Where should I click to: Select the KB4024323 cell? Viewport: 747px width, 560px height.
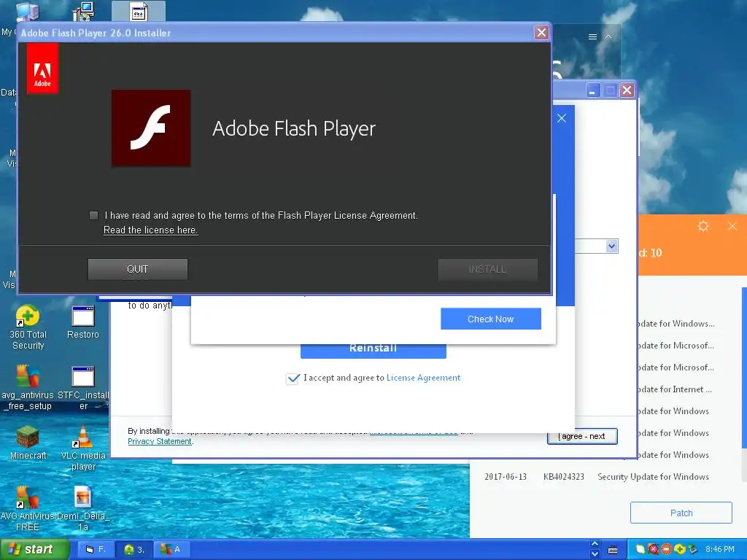[x=564, y=477]
